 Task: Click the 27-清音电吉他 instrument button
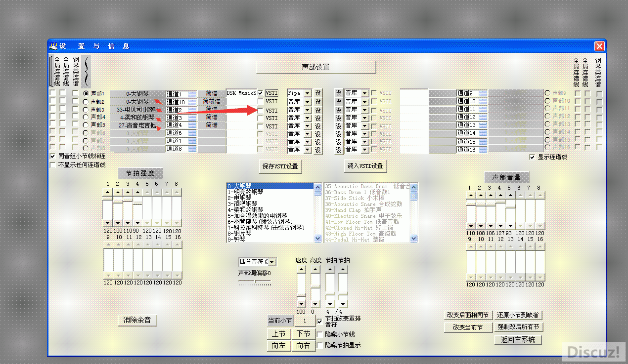point(137,125)
